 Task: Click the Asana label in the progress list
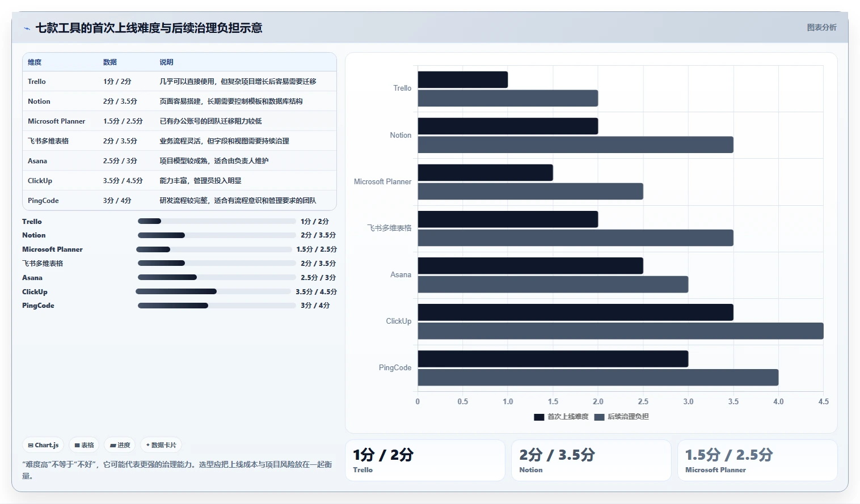32,278
